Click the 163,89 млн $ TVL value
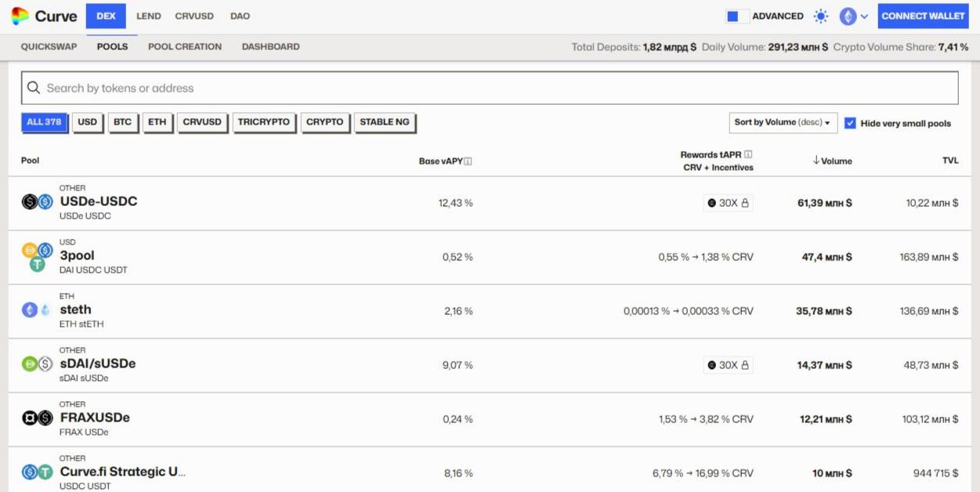The image size is (980, 492). pos(929,257)
